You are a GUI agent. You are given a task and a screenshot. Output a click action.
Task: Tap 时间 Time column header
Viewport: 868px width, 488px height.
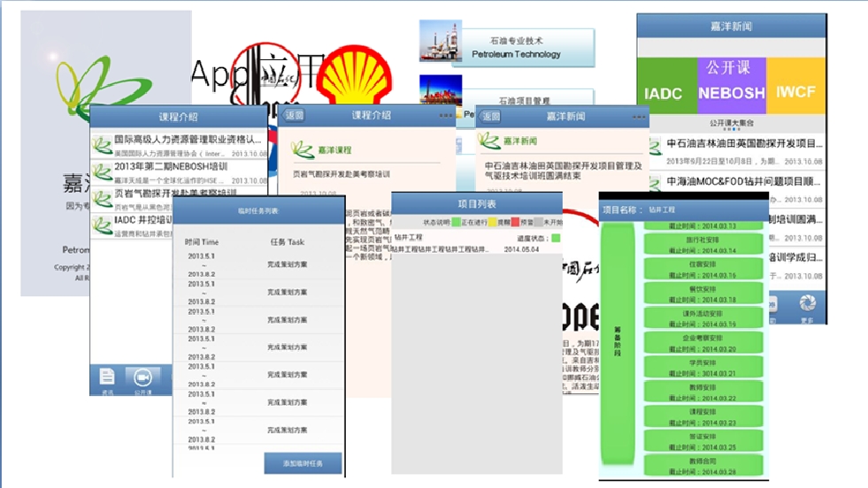[202, 241]
